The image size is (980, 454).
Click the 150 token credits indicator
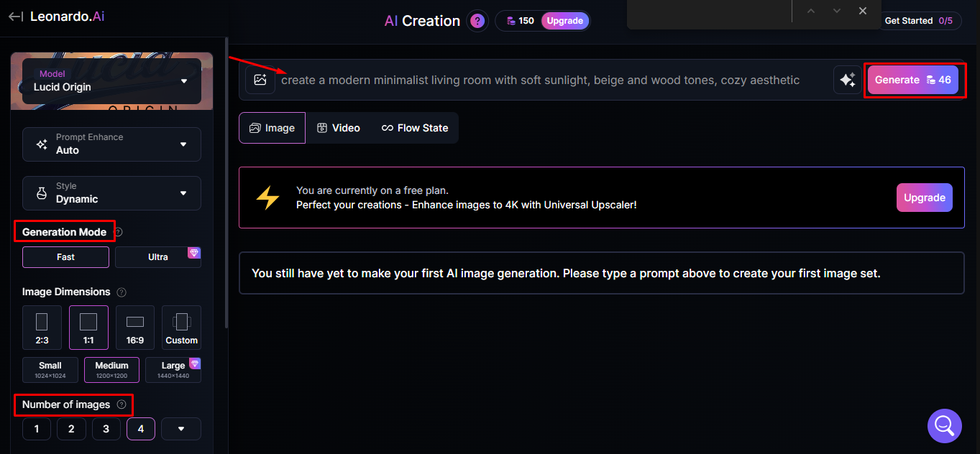coord(518,20)
